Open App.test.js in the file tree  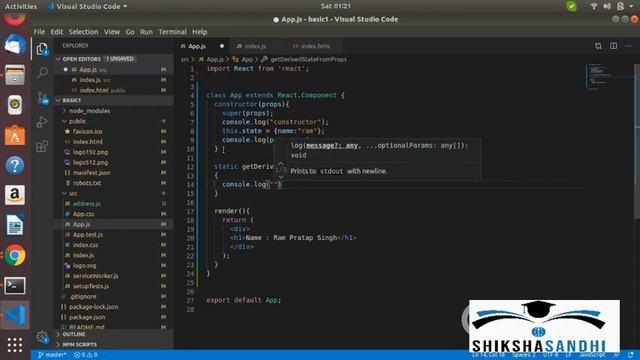[x=87, y=235]
